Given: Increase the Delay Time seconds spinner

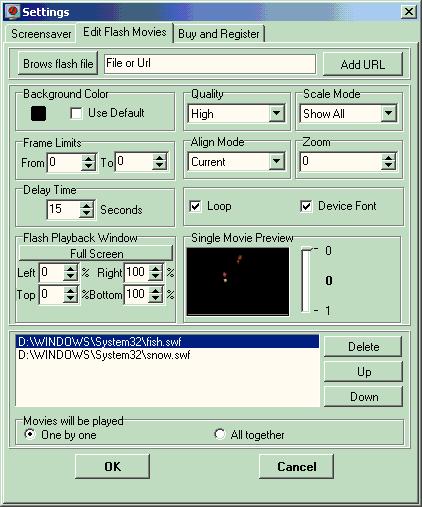Looking at the screenshot, I should click(87, 205).
